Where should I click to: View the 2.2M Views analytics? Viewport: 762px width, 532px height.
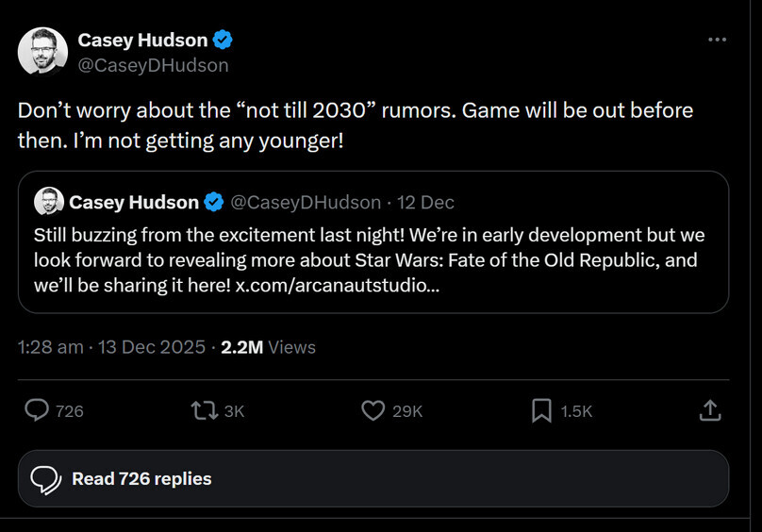coord(268,347)
